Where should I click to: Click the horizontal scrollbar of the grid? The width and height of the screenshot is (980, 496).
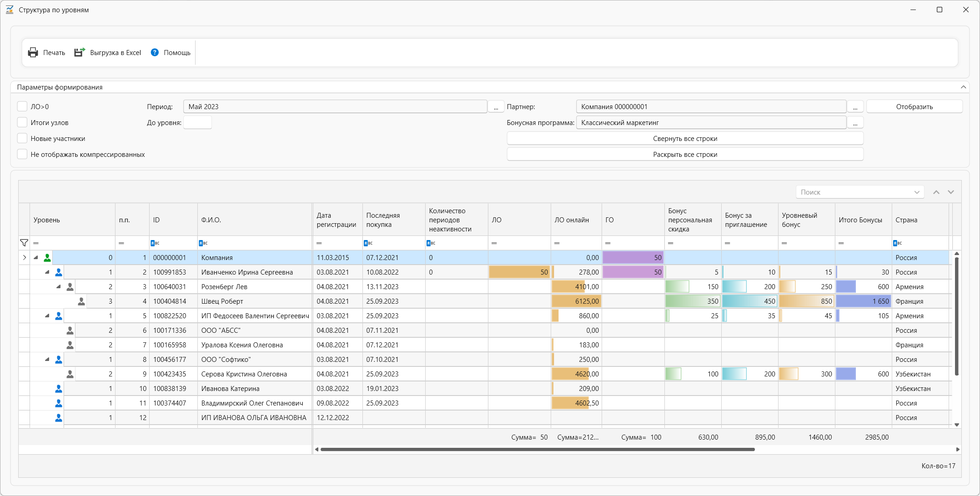(537, 450)
